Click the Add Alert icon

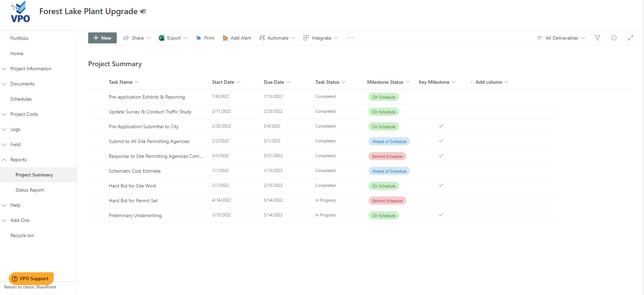225,38
